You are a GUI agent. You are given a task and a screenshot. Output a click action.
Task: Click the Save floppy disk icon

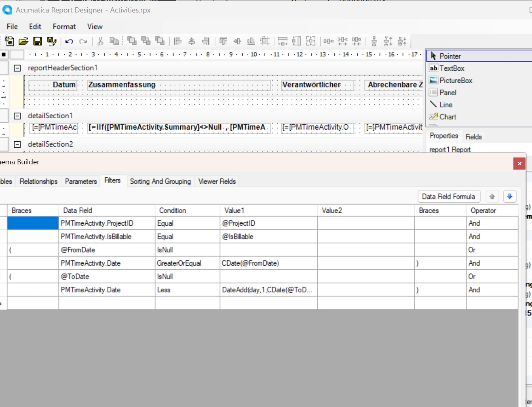(x=38, y=41)
